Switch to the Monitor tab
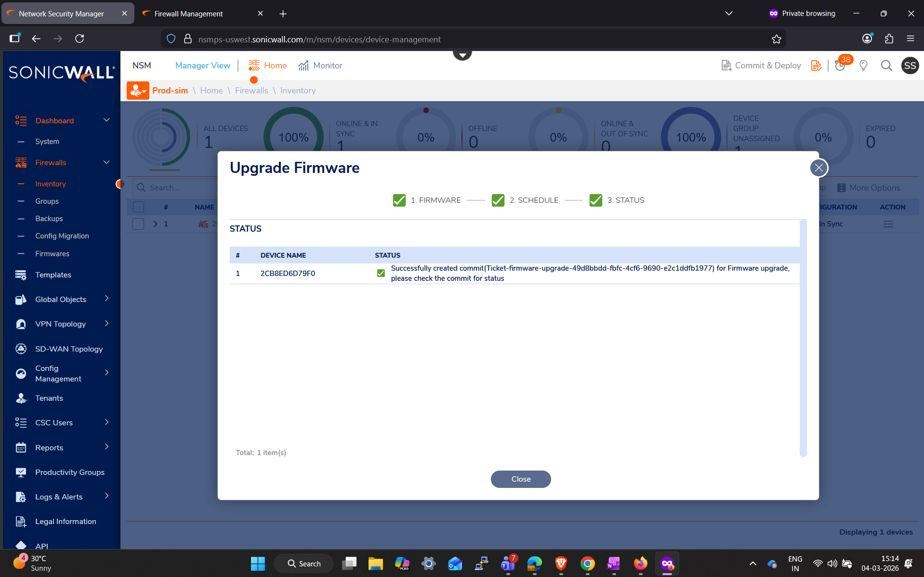Viewport: 924px width, 577px height. click(x=320, y=66)
